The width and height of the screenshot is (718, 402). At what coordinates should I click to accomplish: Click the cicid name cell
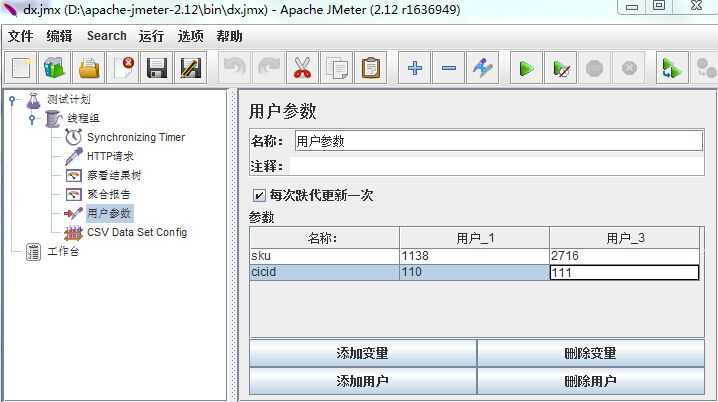(324, 272)
